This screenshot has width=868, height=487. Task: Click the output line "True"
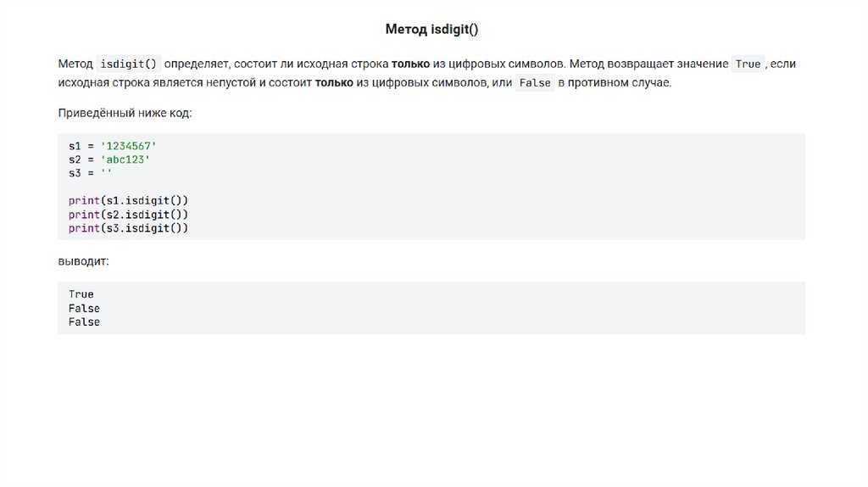point(81,294)
